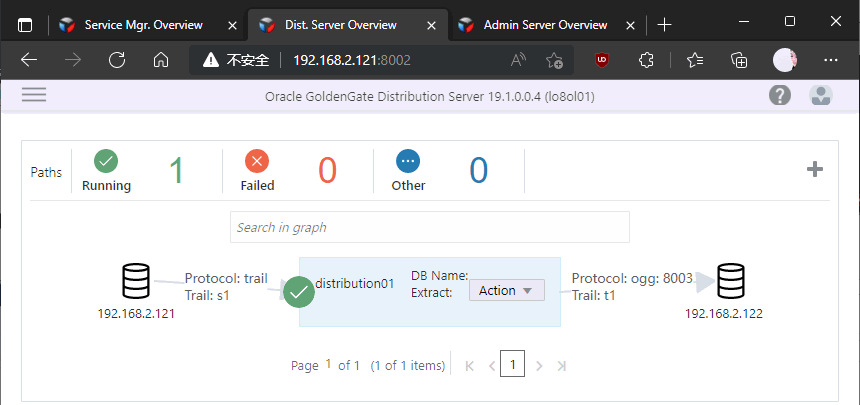Open the user account icon
Viewport: 860px width, 405px height.
821,95
